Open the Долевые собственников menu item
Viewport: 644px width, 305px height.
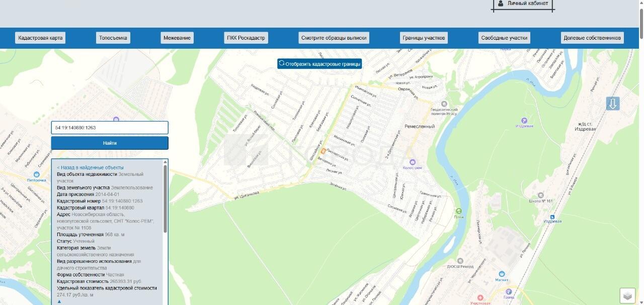point(592,38)
